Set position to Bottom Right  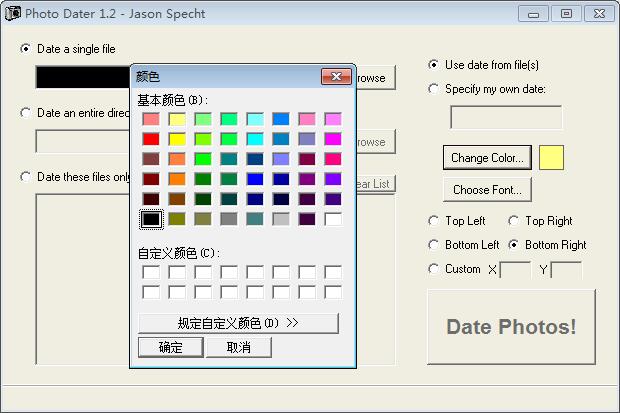pos(514,245)
